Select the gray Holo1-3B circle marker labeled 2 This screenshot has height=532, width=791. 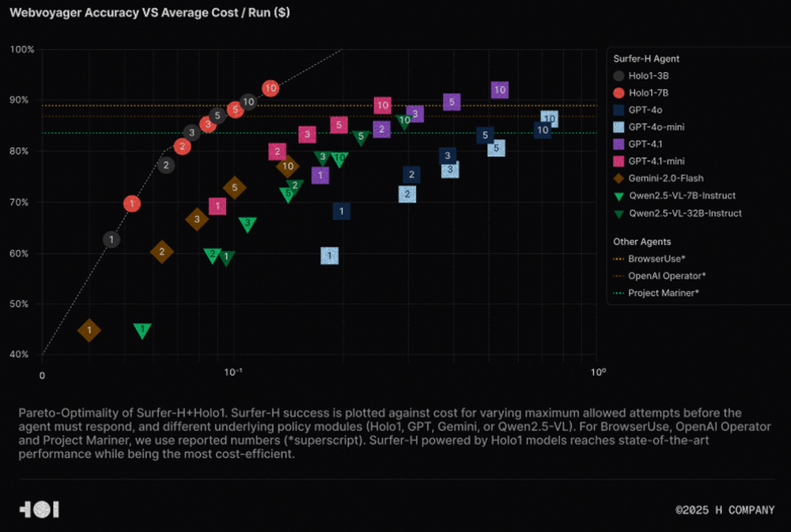tap(166, 165)
